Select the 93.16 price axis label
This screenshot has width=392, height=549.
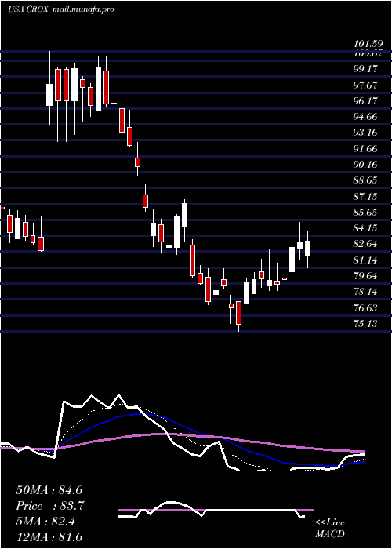(x=365, y=133)
